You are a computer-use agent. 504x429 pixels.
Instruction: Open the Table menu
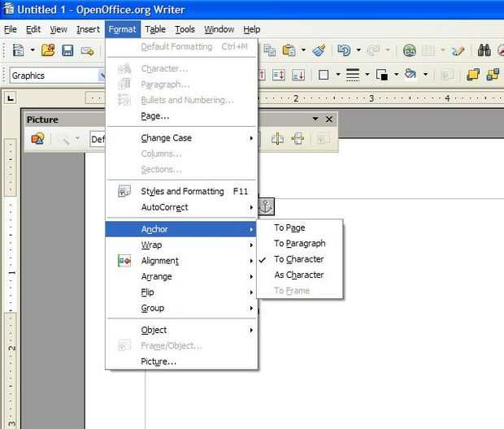click(155, 29)
